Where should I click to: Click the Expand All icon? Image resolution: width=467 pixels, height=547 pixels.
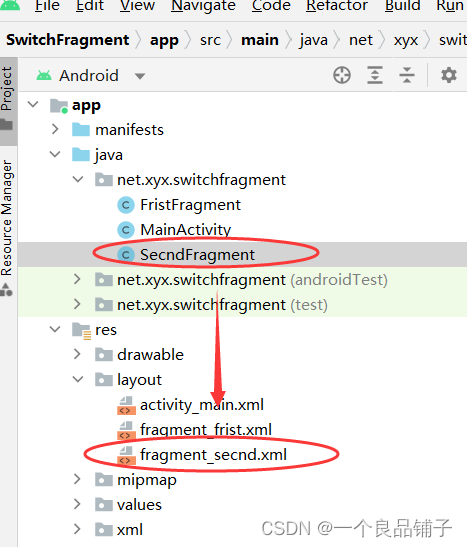tap(375, 75)
